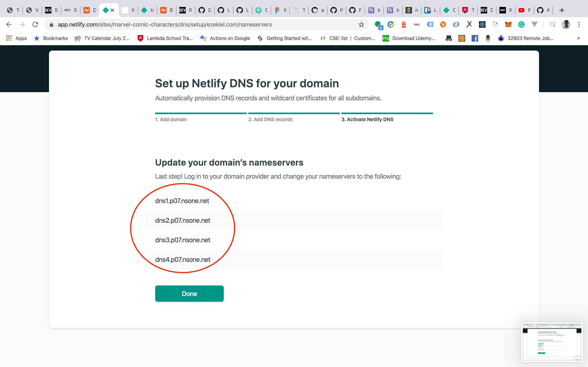Reload the page
Viewport: 588px width, 367px height.
click(x=35, y=24)
